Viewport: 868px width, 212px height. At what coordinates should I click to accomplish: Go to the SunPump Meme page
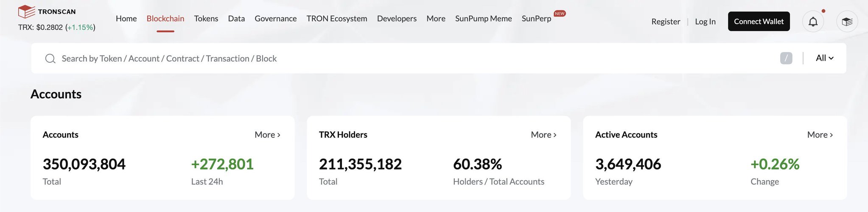[x=483, y=19]
